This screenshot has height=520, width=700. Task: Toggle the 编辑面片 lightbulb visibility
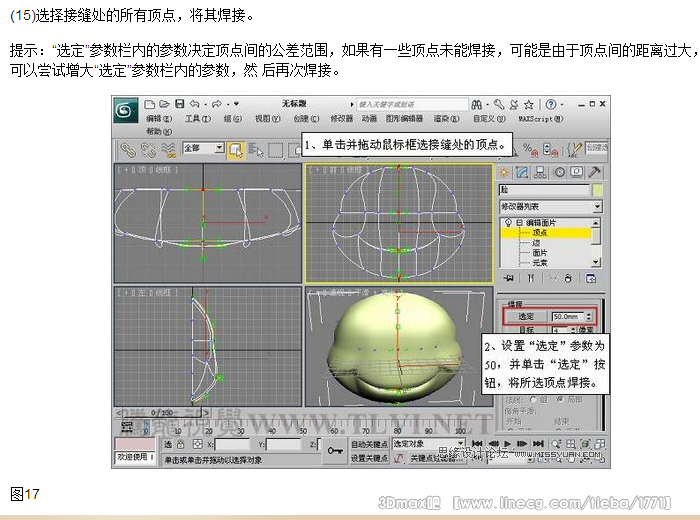tap(508, 222)
